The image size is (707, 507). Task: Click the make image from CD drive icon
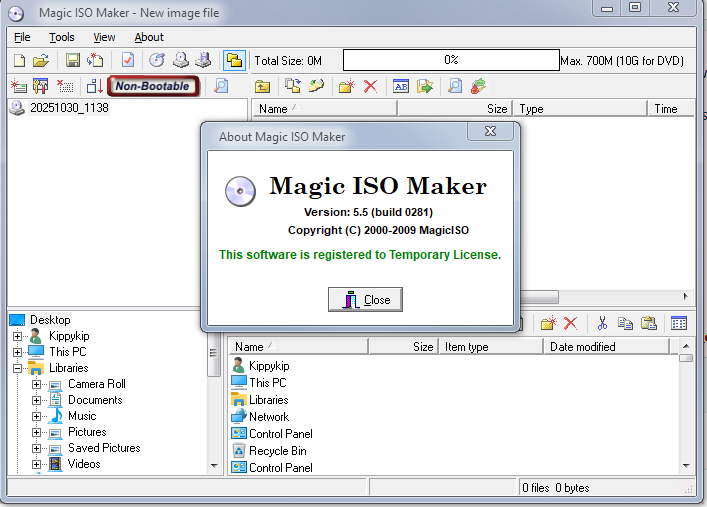click(x=181, y=60)
